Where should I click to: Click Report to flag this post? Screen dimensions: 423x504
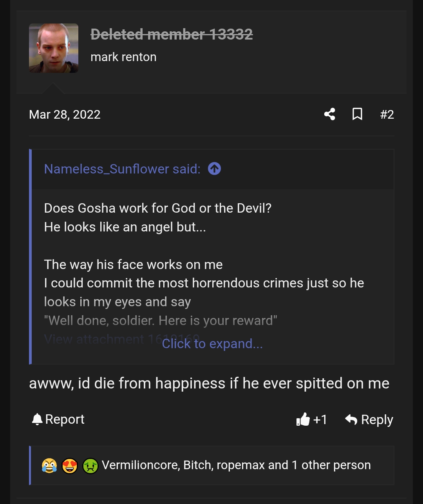65,419
